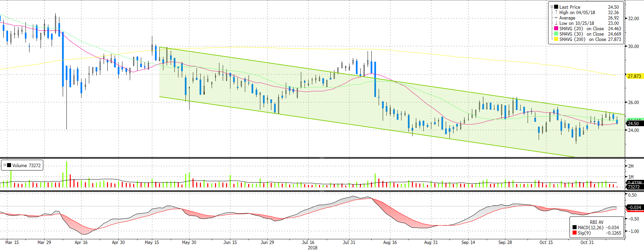Click the -0.1265 signal value

(x=614, y=233)
